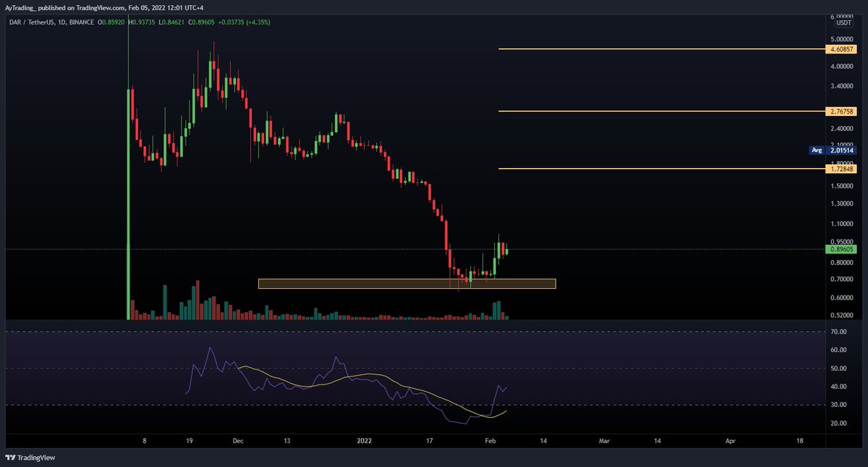
Task: Click the 3.40000 price axis tick
Action: pyautogui.click(x=842, y=86)
